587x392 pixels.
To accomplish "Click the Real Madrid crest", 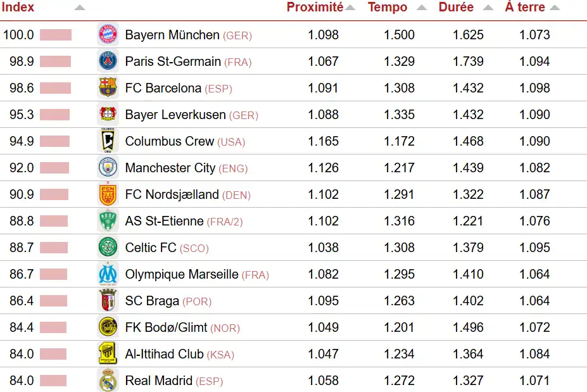I will point(108,381).
